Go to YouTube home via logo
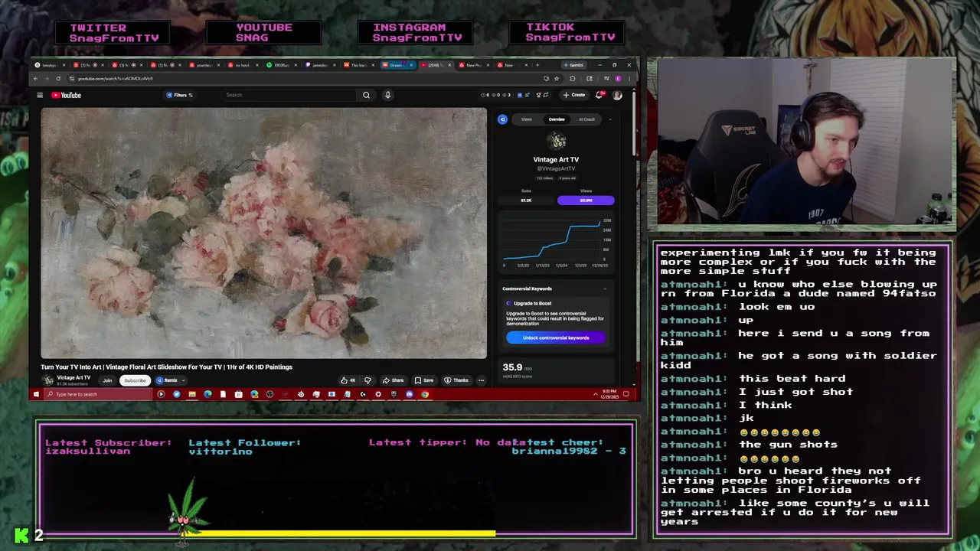 [67, 95]
